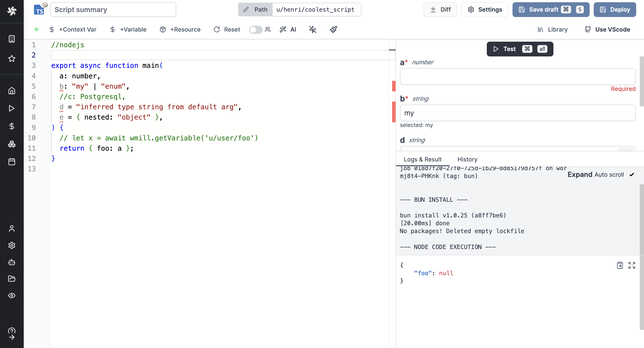This screenshot has height=348, width=644.
Task: Deploy the script
Action: click(x=615, y=9)
